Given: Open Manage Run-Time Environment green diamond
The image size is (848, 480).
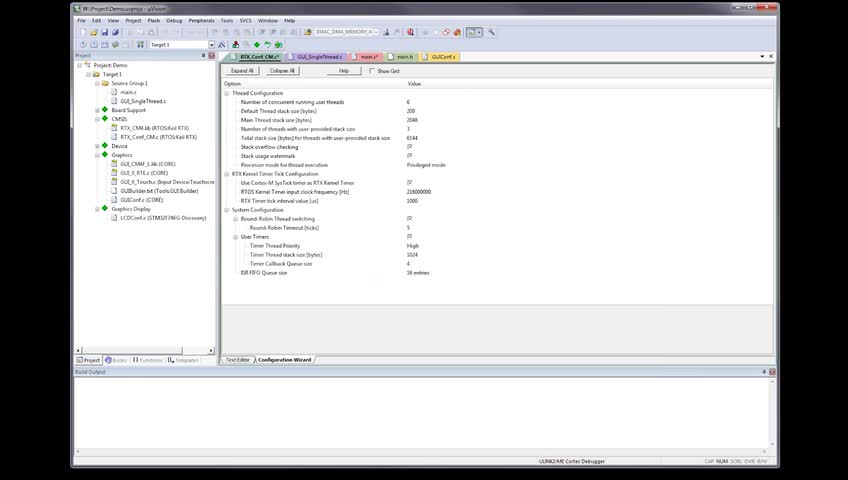Looking at the screenshot, I should (257, 45).
